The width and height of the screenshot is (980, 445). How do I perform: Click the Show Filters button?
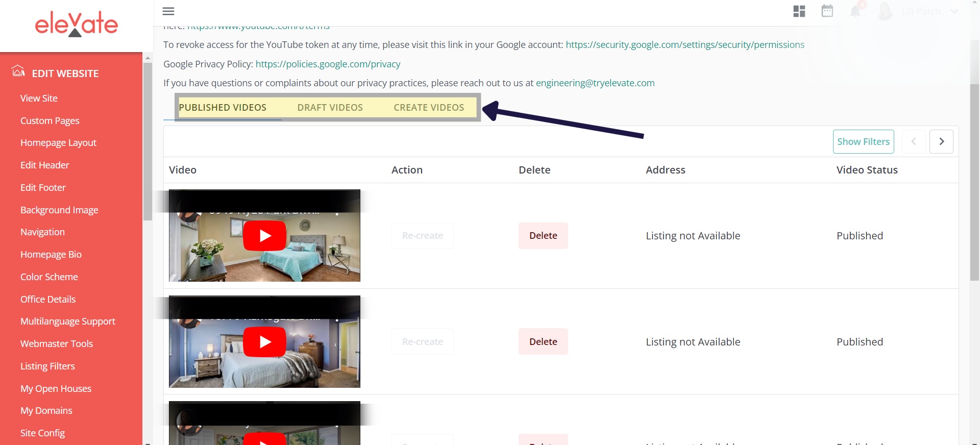pos(864,142)
